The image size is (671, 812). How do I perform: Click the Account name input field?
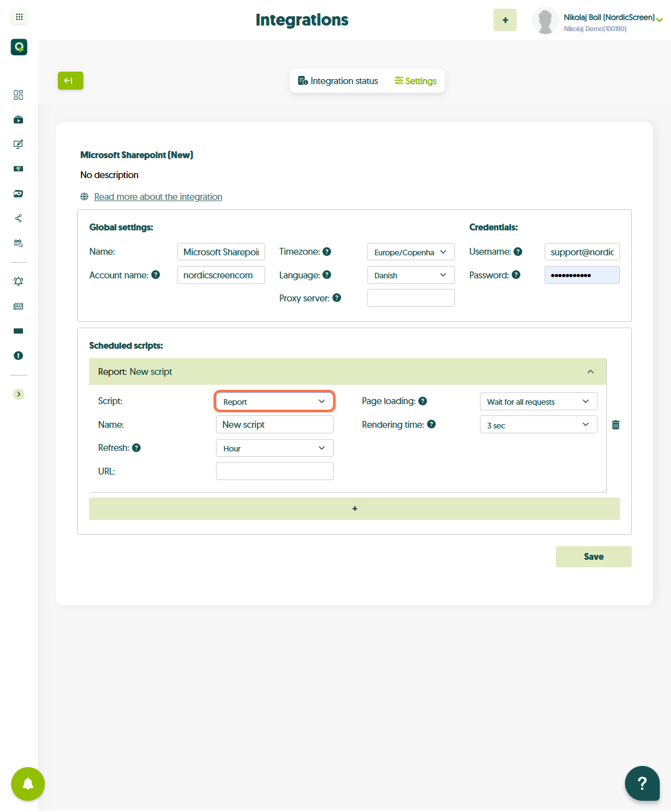(x=221, y=275)
